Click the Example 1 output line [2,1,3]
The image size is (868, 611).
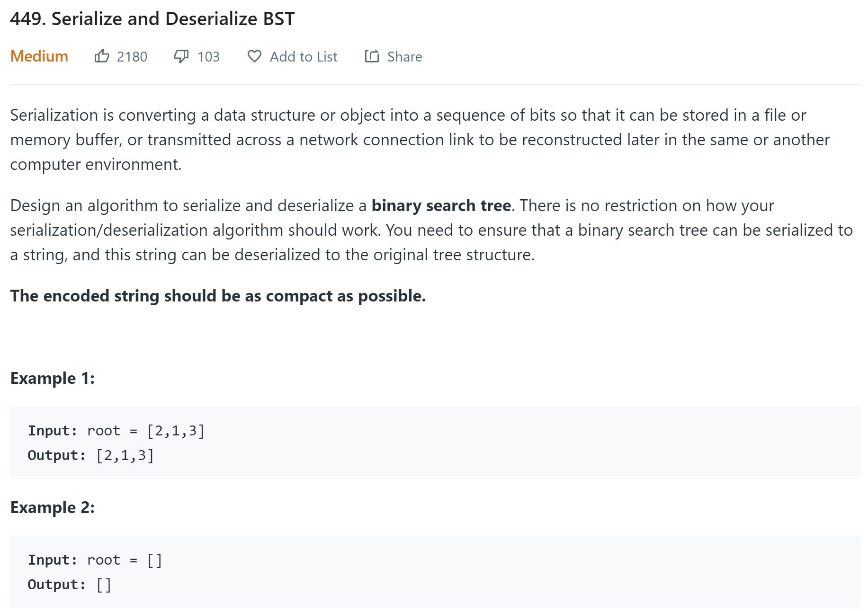(91, 455)
